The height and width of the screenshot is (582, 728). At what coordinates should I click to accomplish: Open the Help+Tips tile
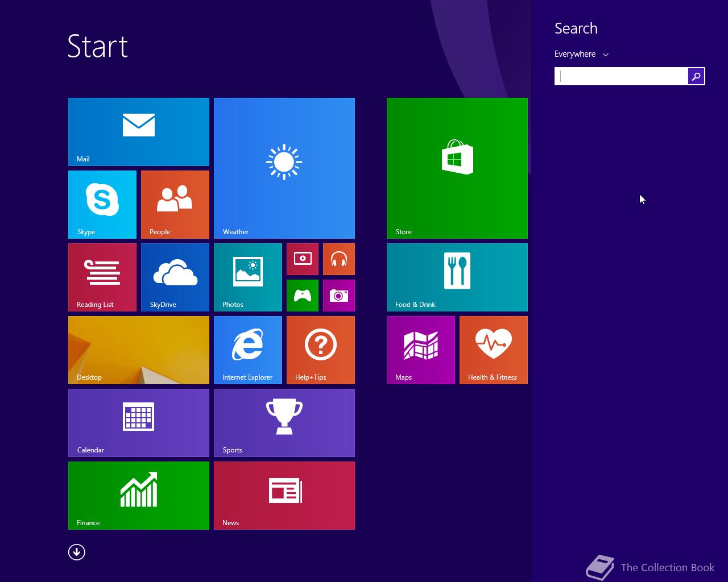(321, 350)
